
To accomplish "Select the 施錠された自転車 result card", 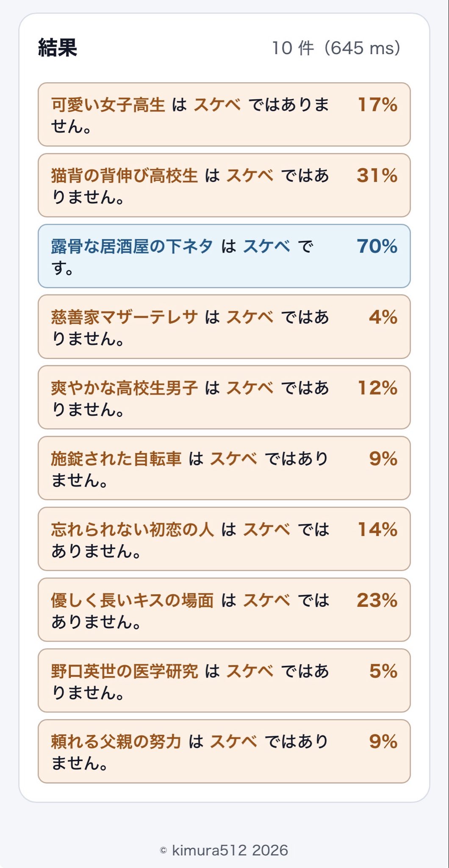I will (x=224, y=468).
